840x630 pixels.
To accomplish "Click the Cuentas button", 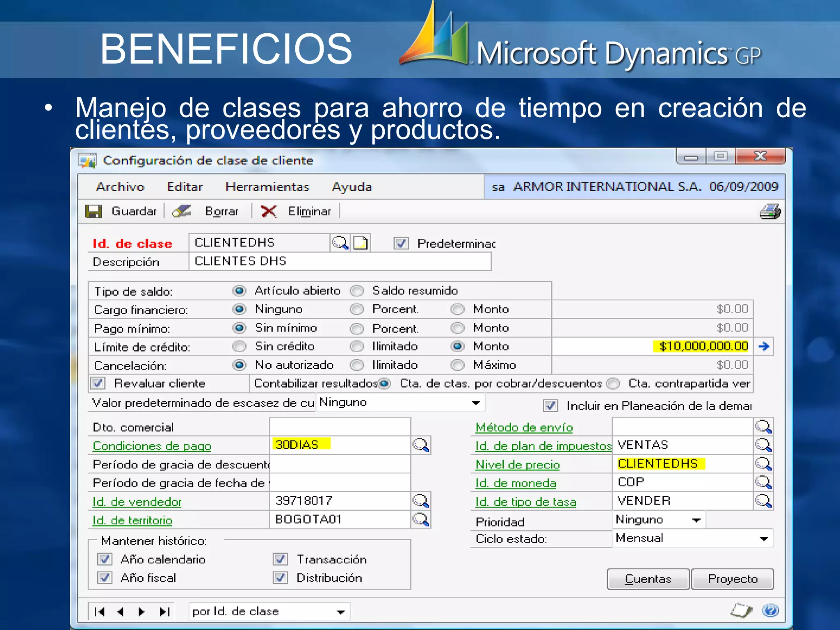I will coord(648,579).
